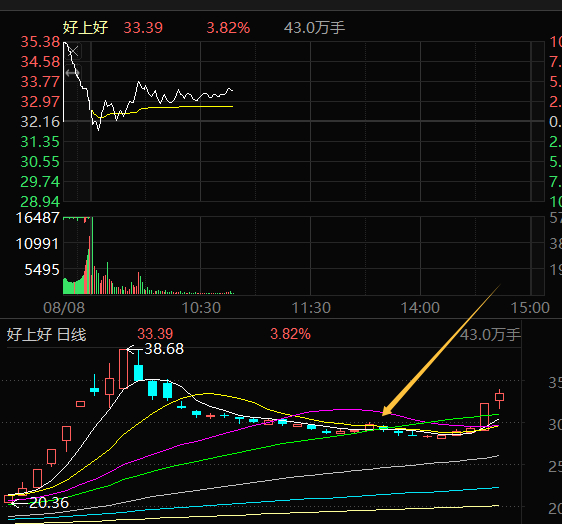The image size is (562, 524).
Task: Click the 28.94 green price axis label
Action: (x=40, y=202)
